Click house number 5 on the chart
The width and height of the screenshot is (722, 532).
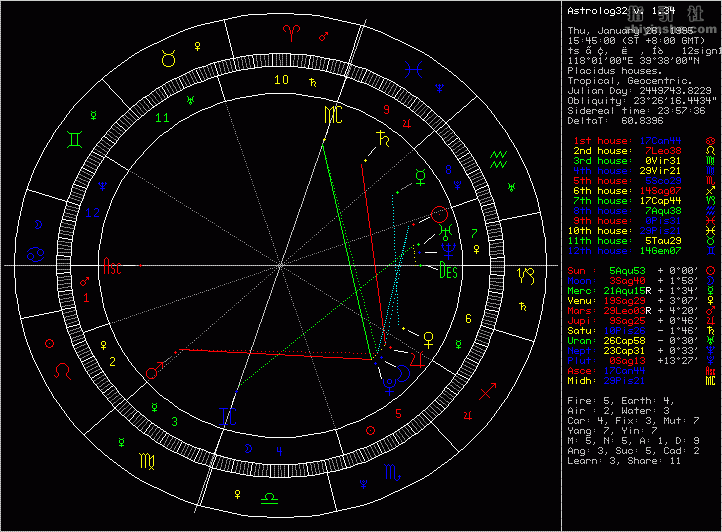pyautogui.click(x=398, y=414)
